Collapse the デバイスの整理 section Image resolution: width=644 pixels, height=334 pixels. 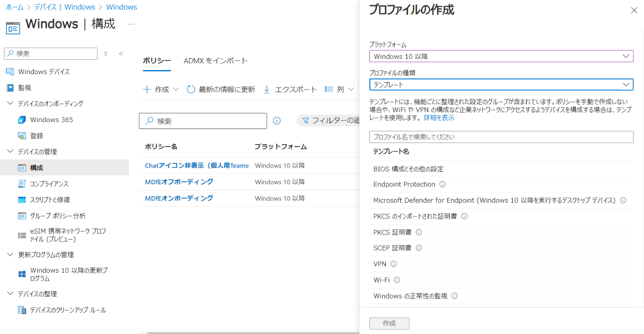pos(10,294)
